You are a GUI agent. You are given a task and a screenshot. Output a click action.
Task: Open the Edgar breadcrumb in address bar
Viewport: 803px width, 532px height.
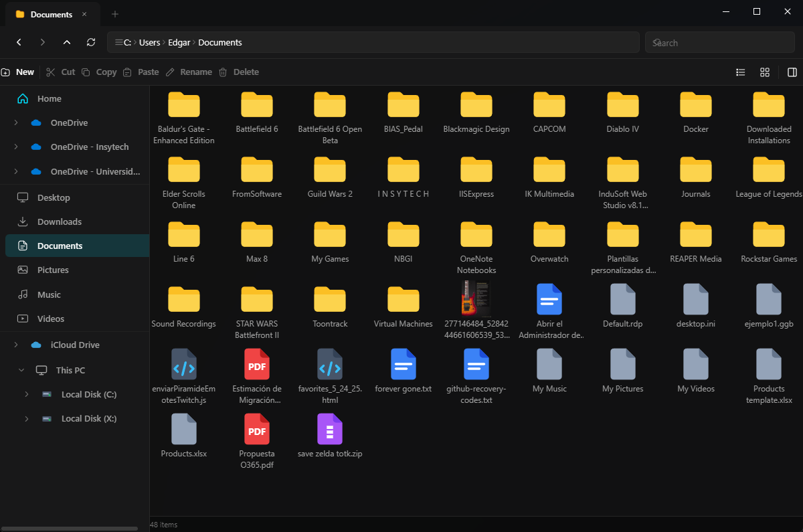pos(179,41)
